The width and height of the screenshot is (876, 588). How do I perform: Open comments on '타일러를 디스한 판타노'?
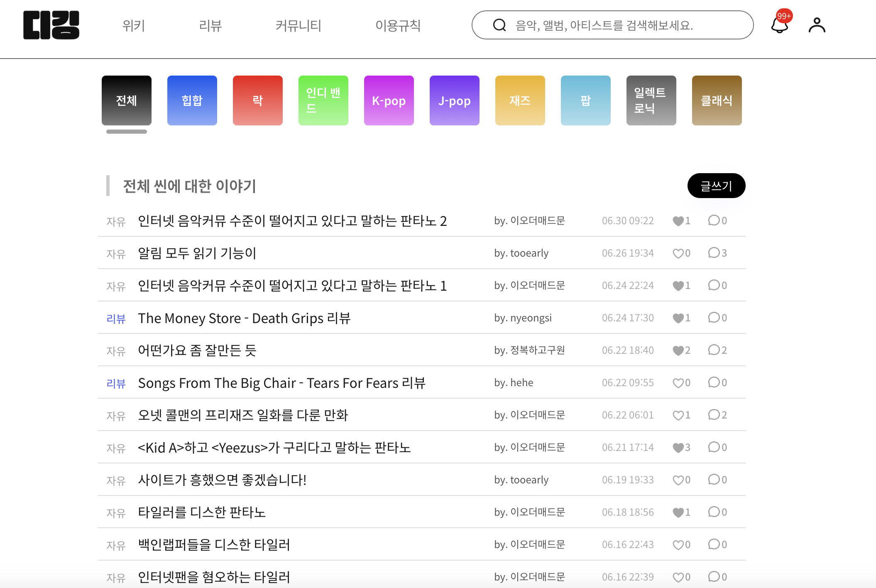[714, 512]
